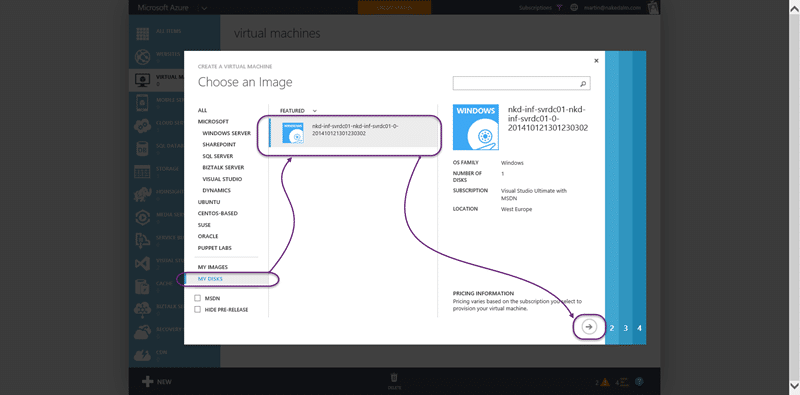
Task: Jump to wizard step 2
Action: 612,328
